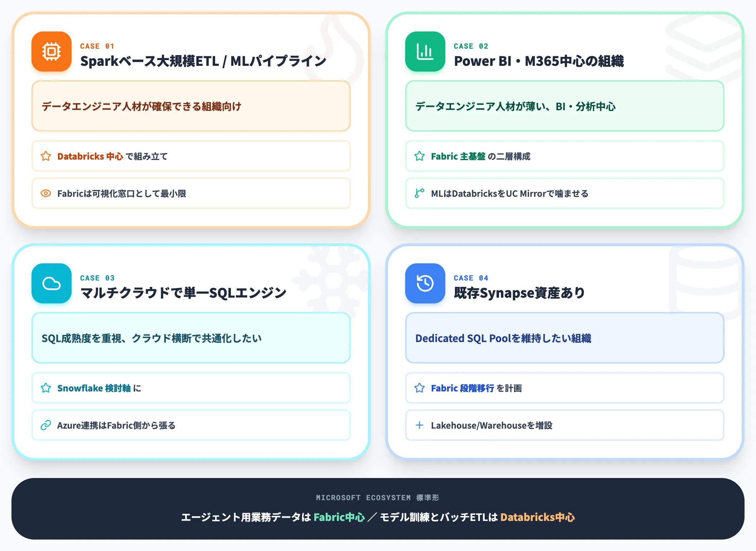
Task: Click the orange CPU chip icon for Case 01
Action: click(x=52, y=52)
